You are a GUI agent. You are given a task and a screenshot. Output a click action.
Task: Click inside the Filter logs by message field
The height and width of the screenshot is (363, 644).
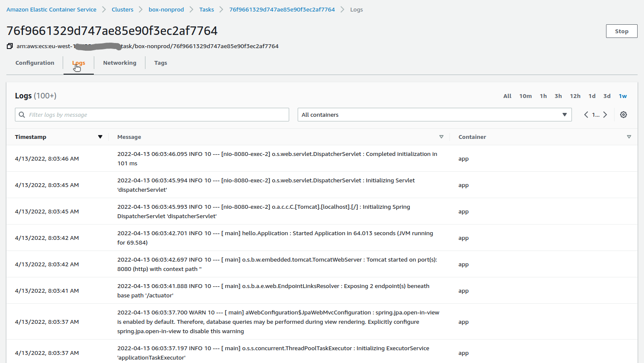128,114
